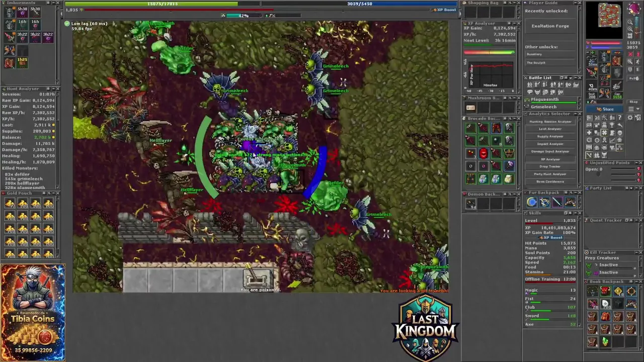Open the menu dropdown below Stop
This screenshot has width=644, height=362.
click(x=633, y=109)
